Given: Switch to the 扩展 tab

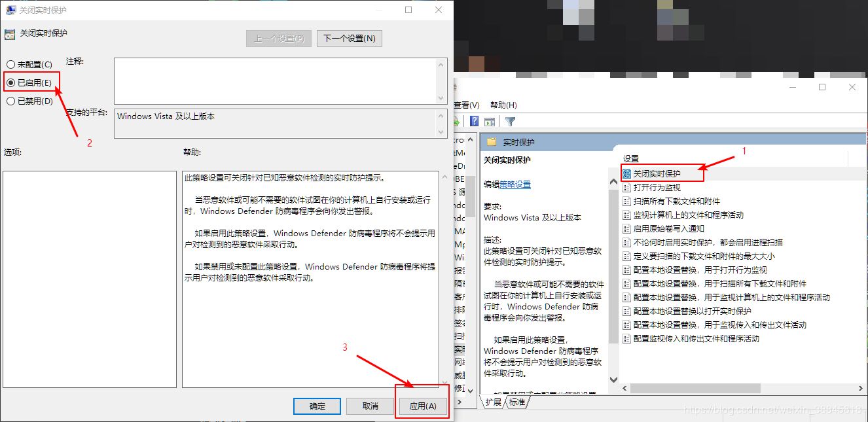Looking at the screenshot, I should (493, 402).
